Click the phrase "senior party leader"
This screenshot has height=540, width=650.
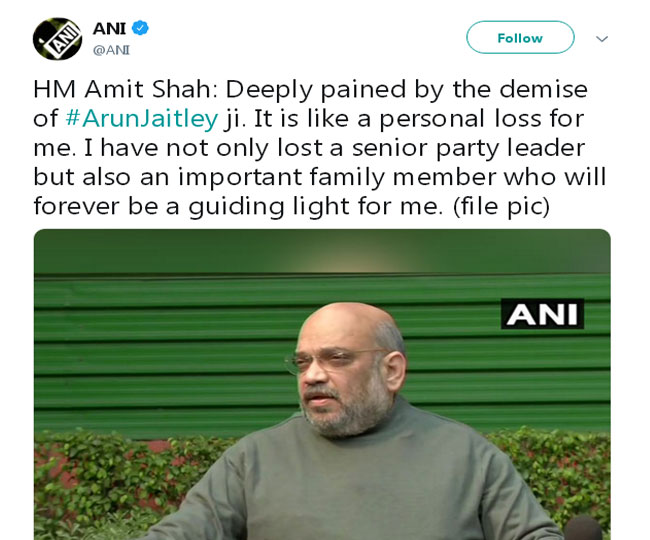pyautogui.click(x=468, y=148)
